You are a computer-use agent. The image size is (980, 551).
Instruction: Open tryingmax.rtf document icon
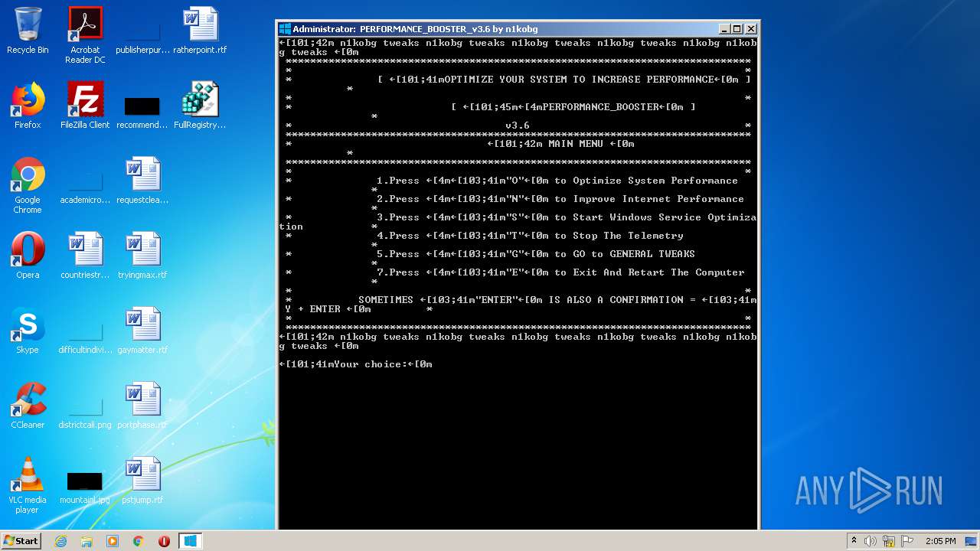(142, 256)
